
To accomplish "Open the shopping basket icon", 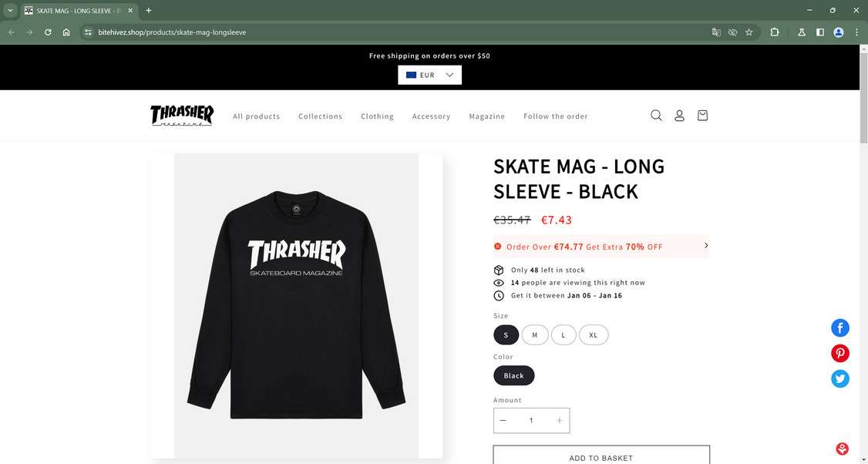I will pos(702,115).
